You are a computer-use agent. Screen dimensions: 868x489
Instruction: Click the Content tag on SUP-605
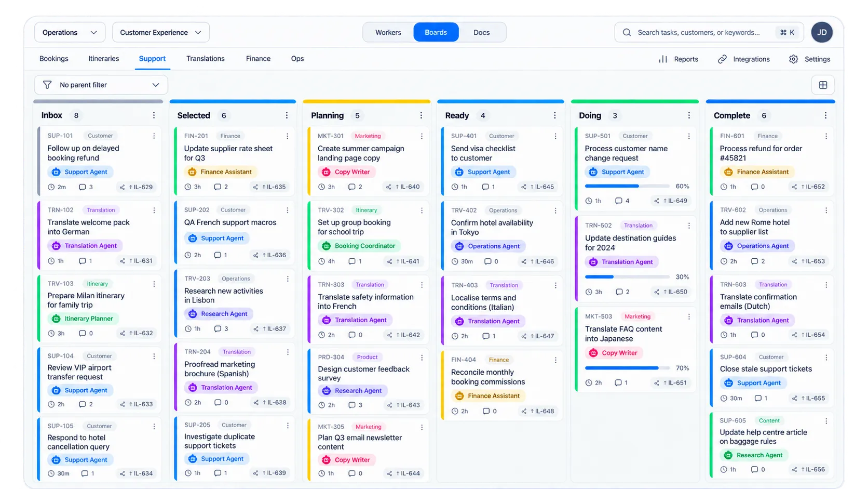click(x=769, y=421)
